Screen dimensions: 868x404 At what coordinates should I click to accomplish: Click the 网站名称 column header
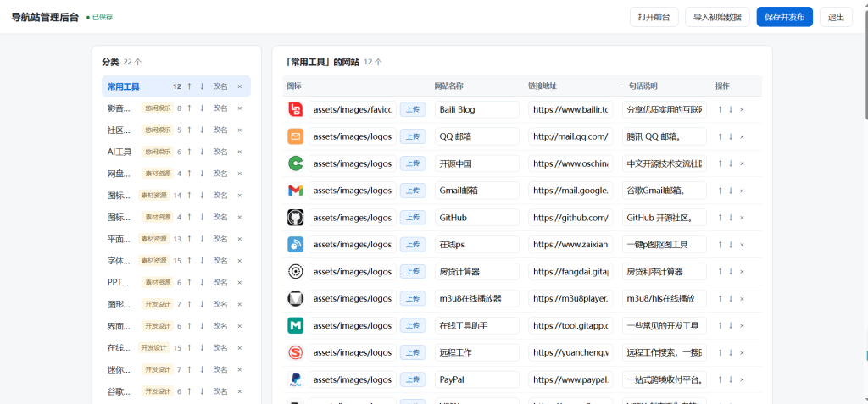pyautogui.click(x=449, y=86)
